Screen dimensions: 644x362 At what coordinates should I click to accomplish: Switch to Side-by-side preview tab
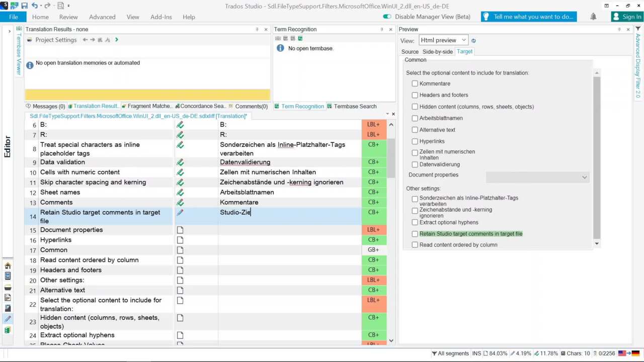tap(437, 52)
